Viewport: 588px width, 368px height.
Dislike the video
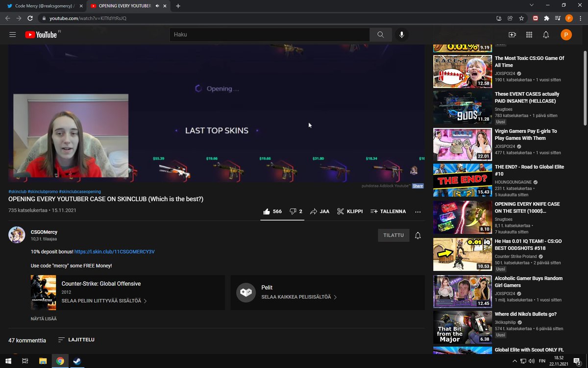pos(296,211)
